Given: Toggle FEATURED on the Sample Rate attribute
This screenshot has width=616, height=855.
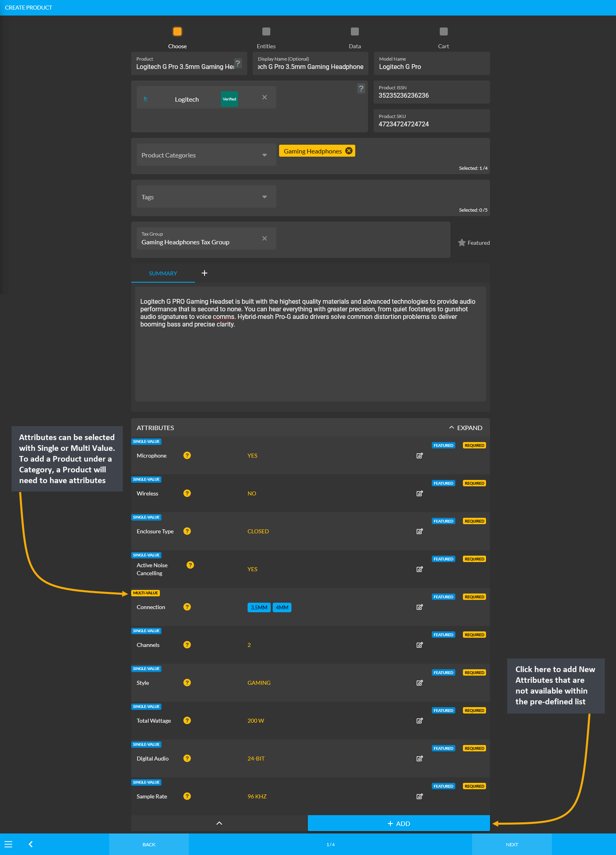Looking at the screenshot, I should [443, 786].
